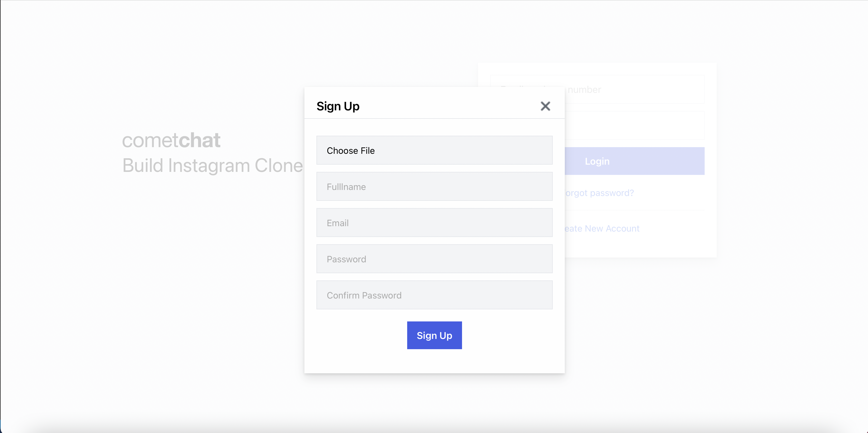
Task: Select the Email input field
Action: pyautogui.click(x=434, y=223)
